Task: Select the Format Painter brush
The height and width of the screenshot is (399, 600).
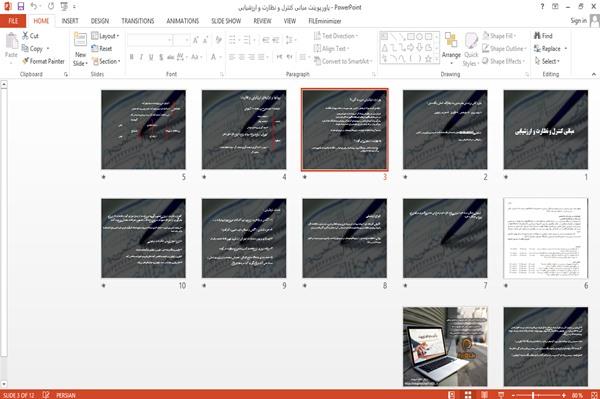Action: point(25,61)
